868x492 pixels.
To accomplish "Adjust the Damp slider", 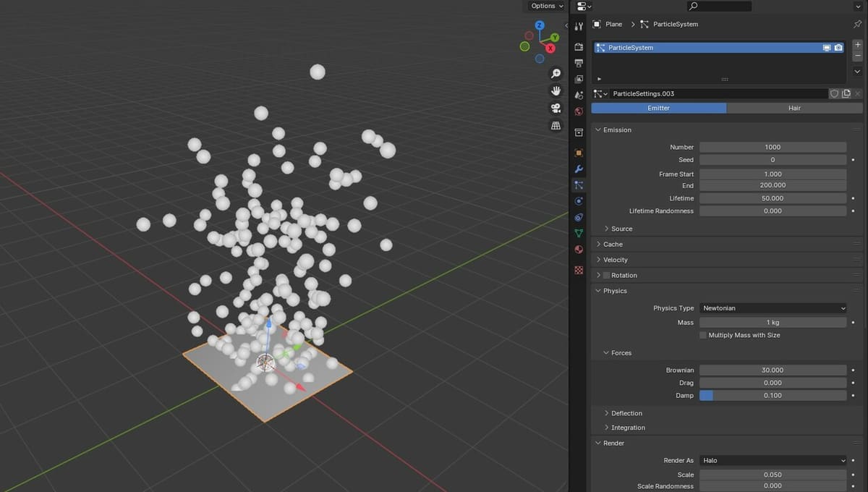I will click(x=773, y=396).
